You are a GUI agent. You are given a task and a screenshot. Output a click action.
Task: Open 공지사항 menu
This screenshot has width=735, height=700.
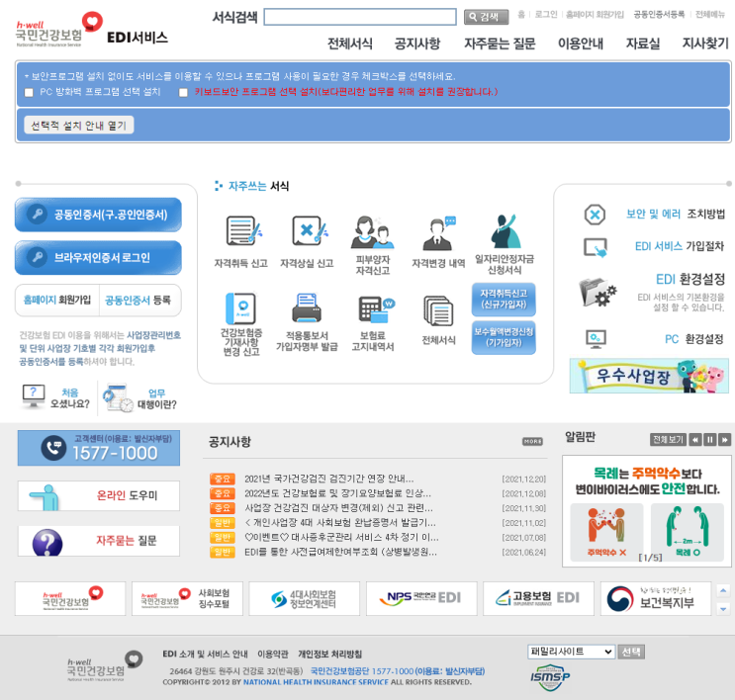click(417, 44)
